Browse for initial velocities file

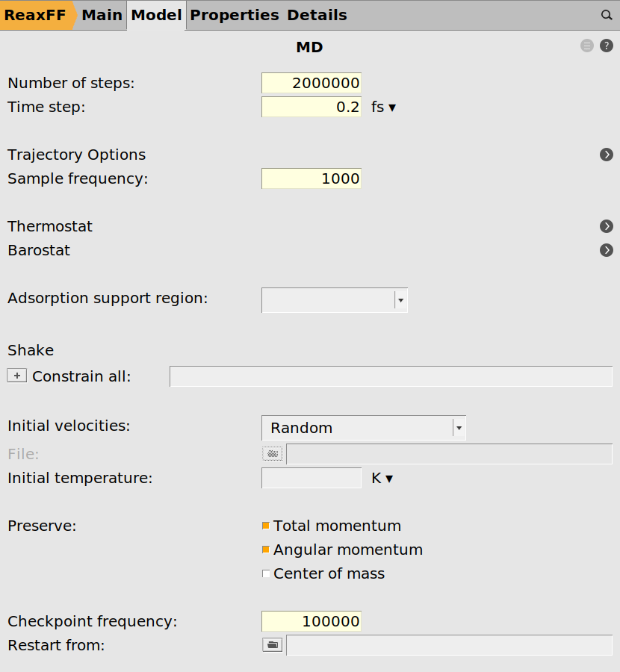click(x=273, y=453)
